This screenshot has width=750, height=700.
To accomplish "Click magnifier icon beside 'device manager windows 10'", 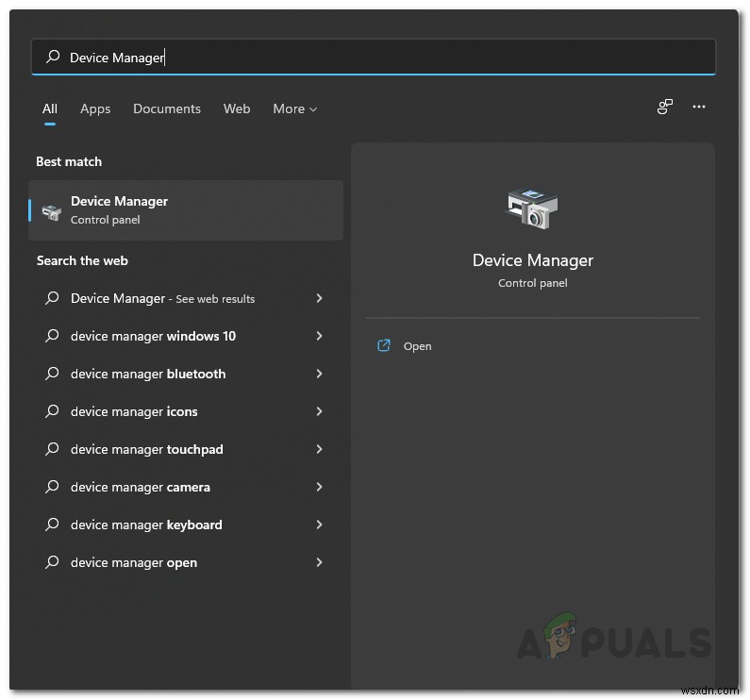I will click(52, 336).
